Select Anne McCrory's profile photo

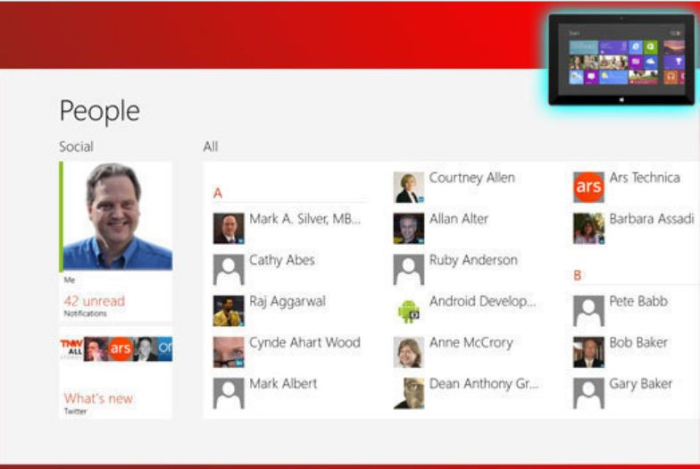click(408, 352)
